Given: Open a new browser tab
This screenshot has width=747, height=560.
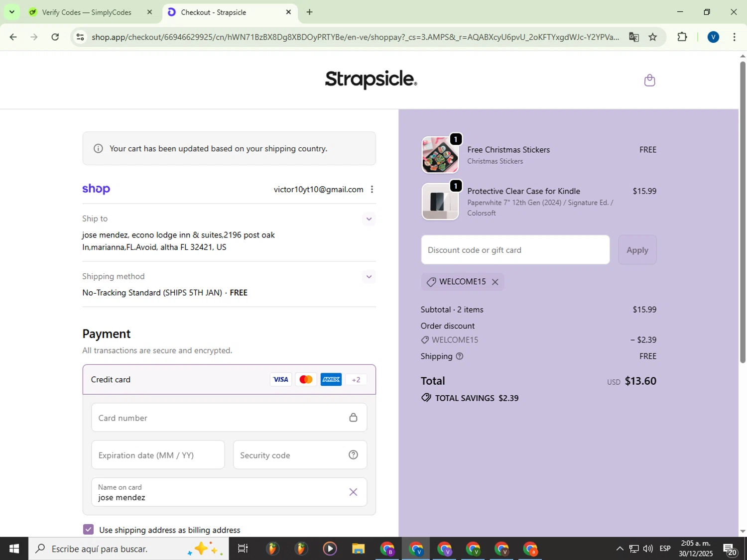Looking at the screenshot, I should pos(309,12).
